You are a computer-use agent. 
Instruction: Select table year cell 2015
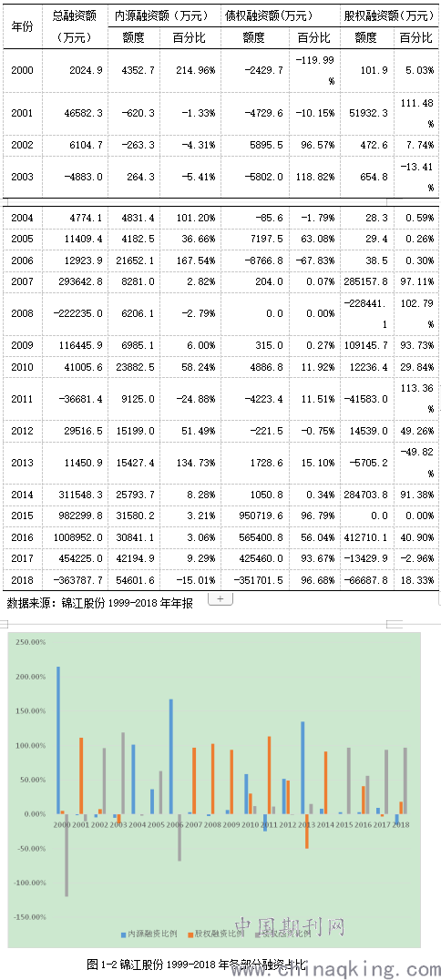point(23,516)
